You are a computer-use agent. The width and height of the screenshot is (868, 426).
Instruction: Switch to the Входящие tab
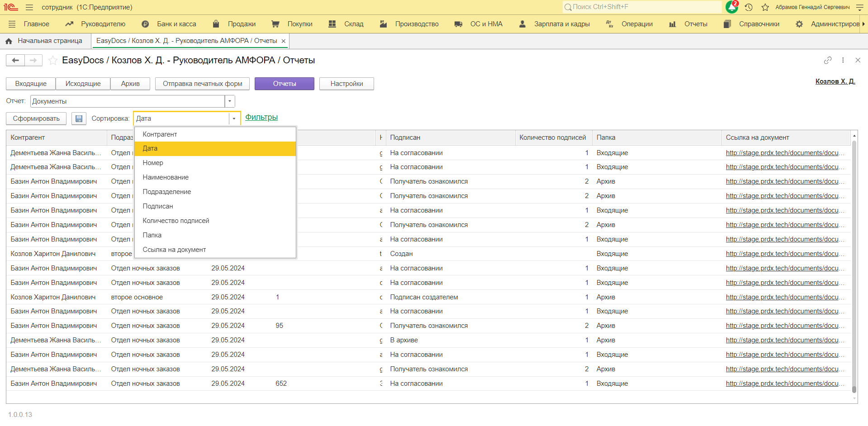tap(31, 84)
